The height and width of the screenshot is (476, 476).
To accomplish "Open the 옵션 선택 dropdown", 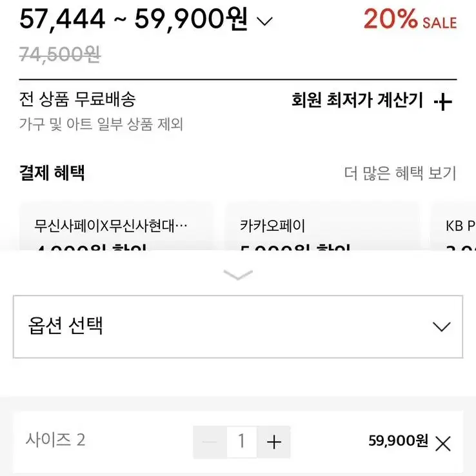I will pyautogui.click(x=238, y=326).
